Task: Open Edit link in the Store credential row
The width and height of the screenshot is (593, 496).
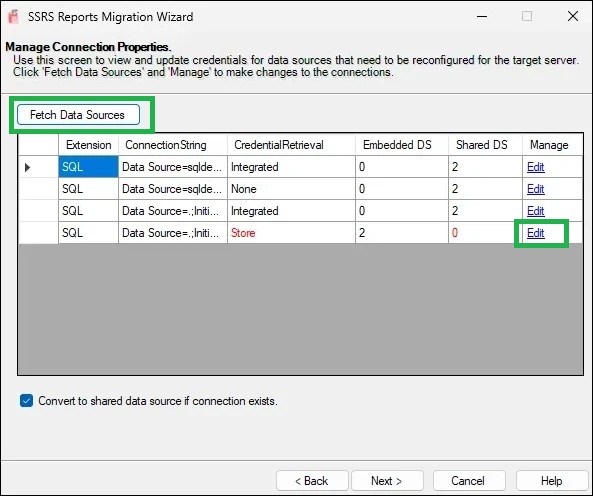Action: pyautogui.click(x=536, y=233)
